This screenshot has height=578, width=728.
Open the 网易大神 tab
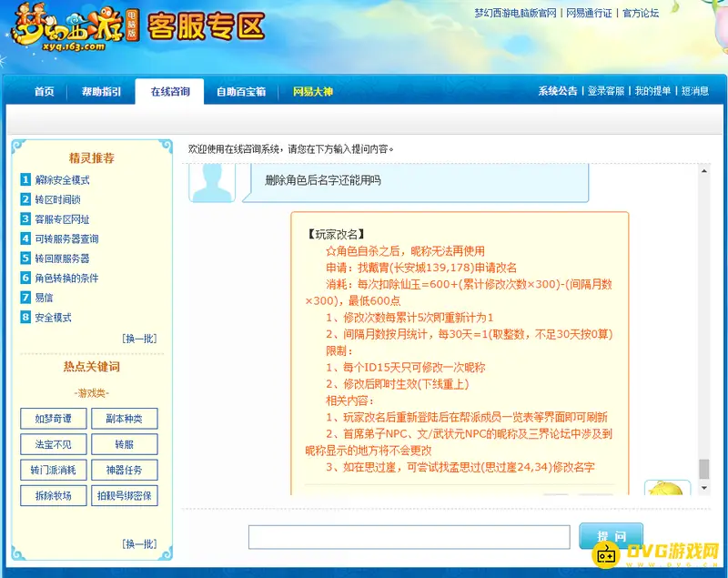pyautogui.click(x=312, y=91)
